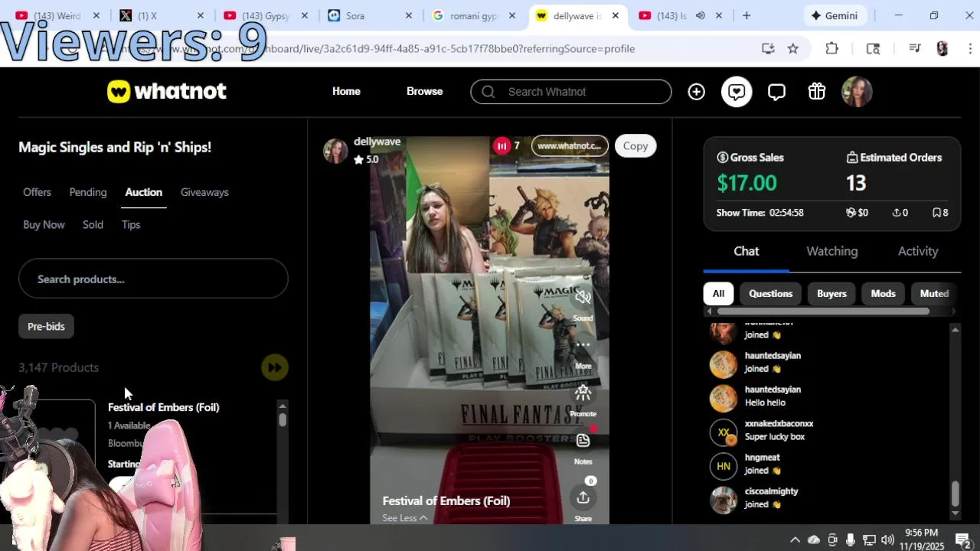Screen dimensions: 980x551
Task: Select the Sold tab
Action: click(93, 224)
